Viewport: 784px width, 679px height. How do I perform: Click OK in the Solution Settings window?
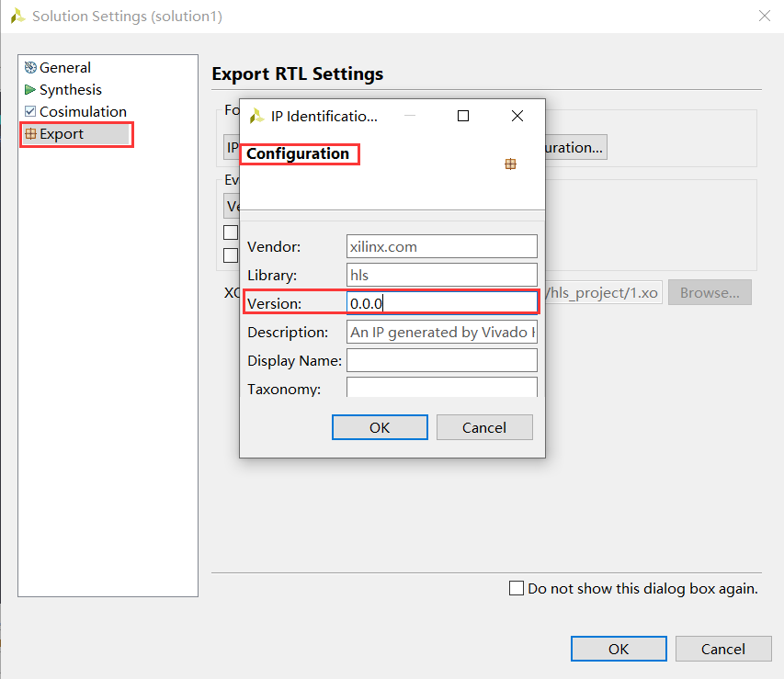pyautogui.click(x=619, y=649)
